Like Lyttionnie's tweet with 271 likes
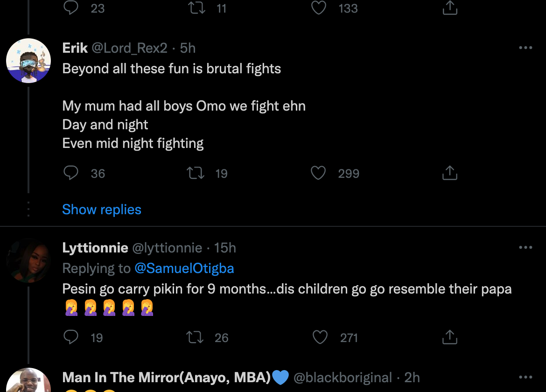The image size is (546, 392). (320, 337)
